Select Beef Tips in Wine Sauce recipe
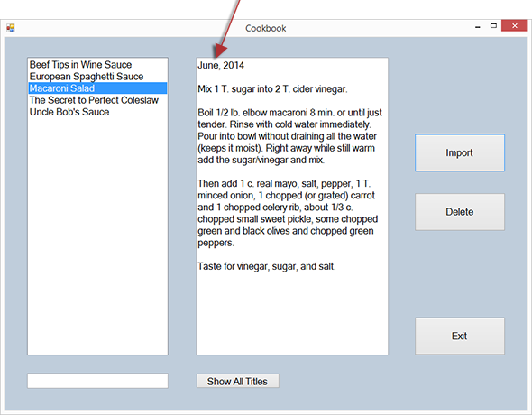This screenshot has height=415, width=532. coord(80,64)
